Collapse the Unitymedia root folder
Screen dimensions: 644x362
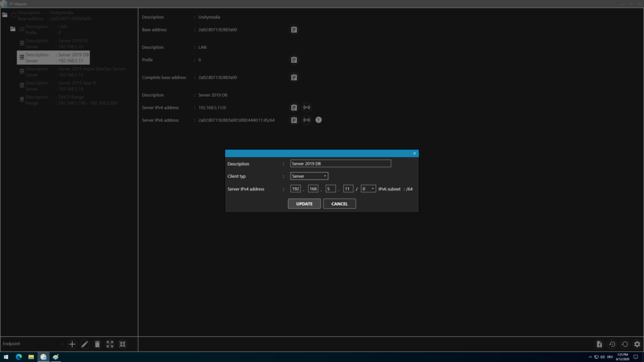pos(4,15)
